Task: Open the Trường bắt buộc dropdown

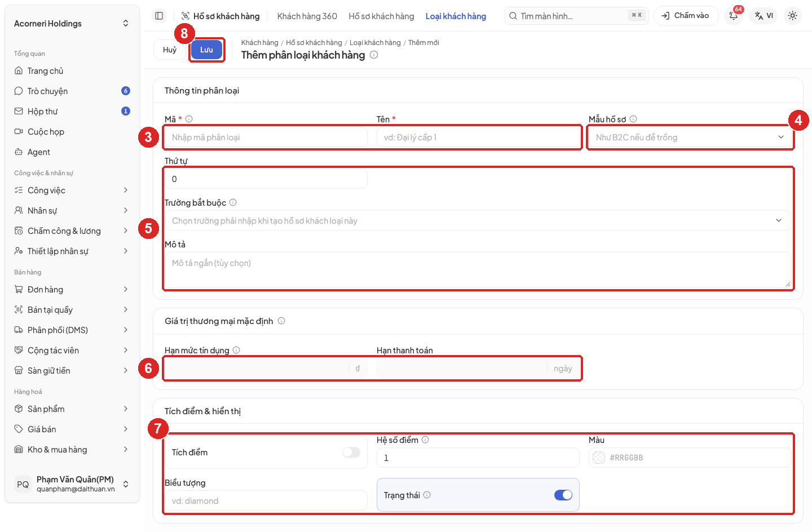Action: 478,220
